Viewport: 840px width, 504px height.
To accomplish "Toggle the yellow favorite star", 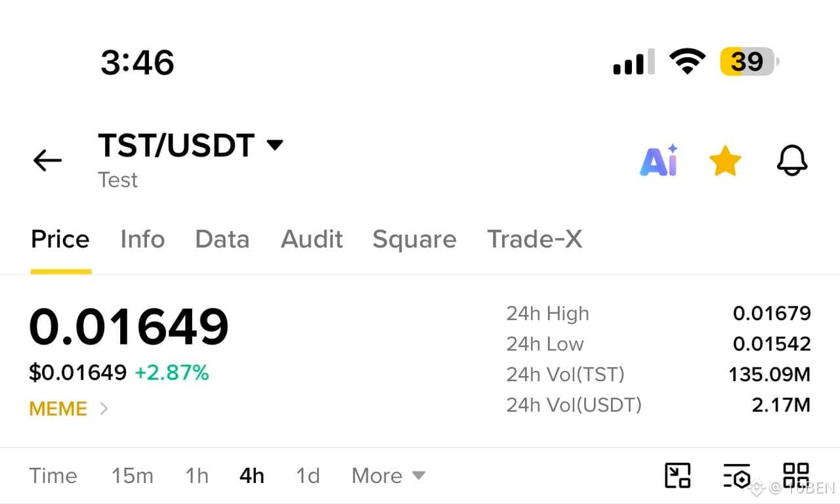I will (725, 161).
